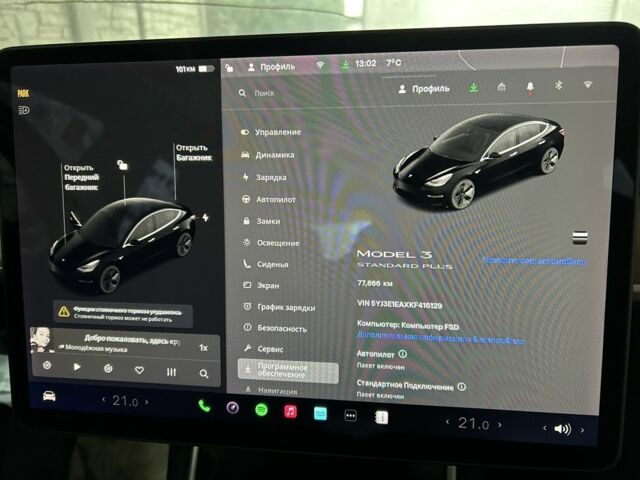Launch Spotify from the bottom dock
640x480 pixels.
point(260,410)
